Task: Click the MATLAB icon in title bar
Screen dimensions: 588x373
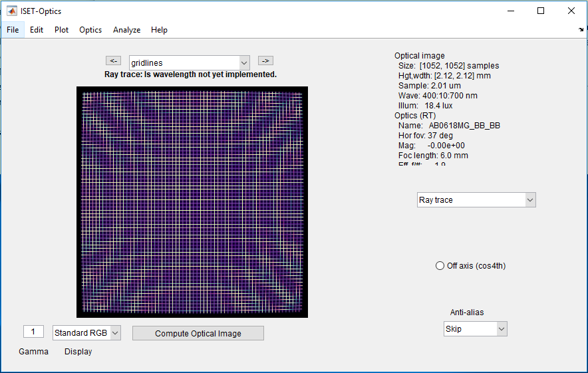Action: pyautogui.click(x=11, y=11)
